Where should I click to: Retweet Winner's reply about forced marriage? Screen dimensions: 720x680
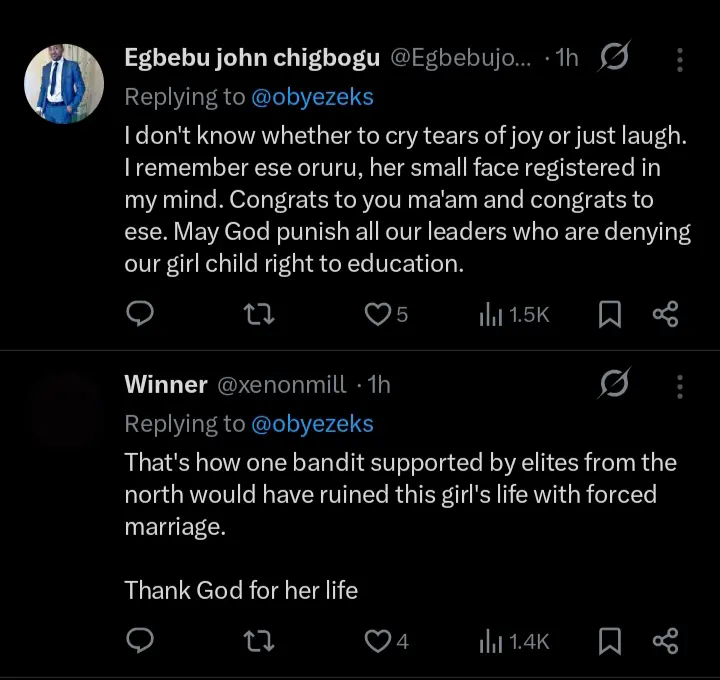[x=260, y=641]
